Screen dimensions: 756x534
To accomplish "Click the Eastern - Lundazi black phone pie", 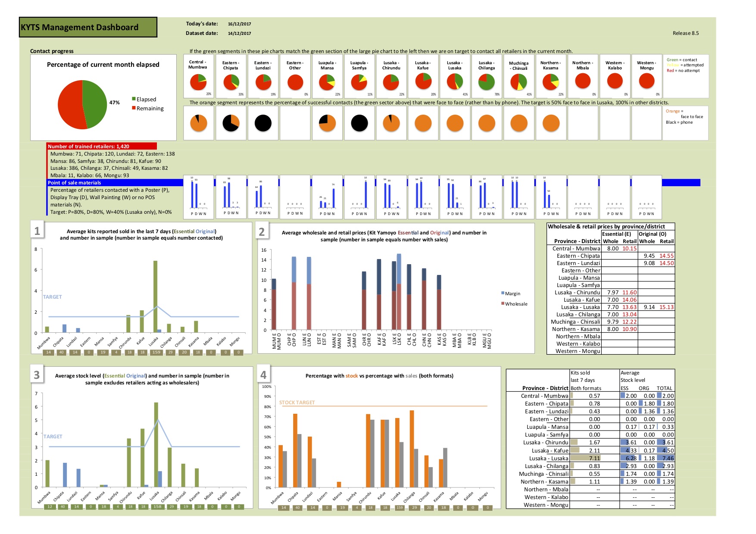I will (x=263, y=123).
